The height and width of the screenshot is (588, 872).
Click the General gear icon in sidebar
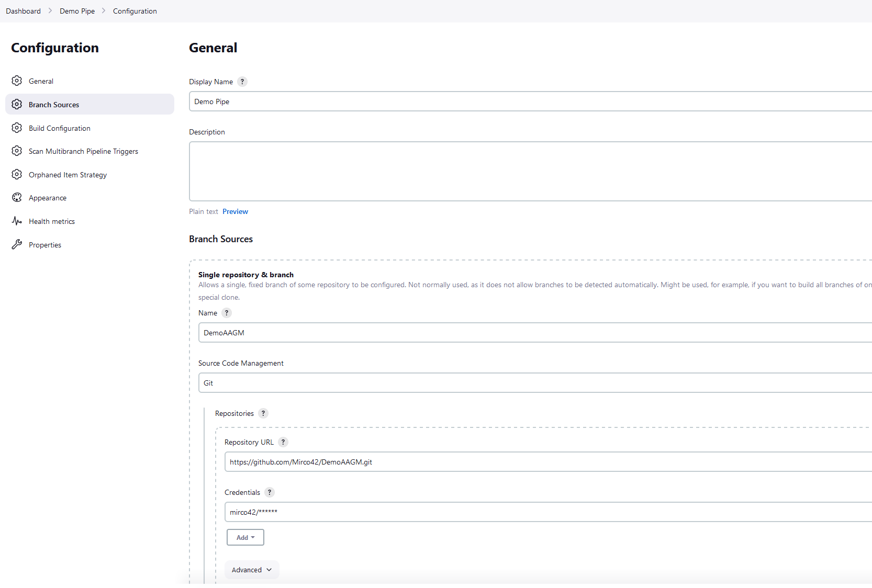[17, 81]
